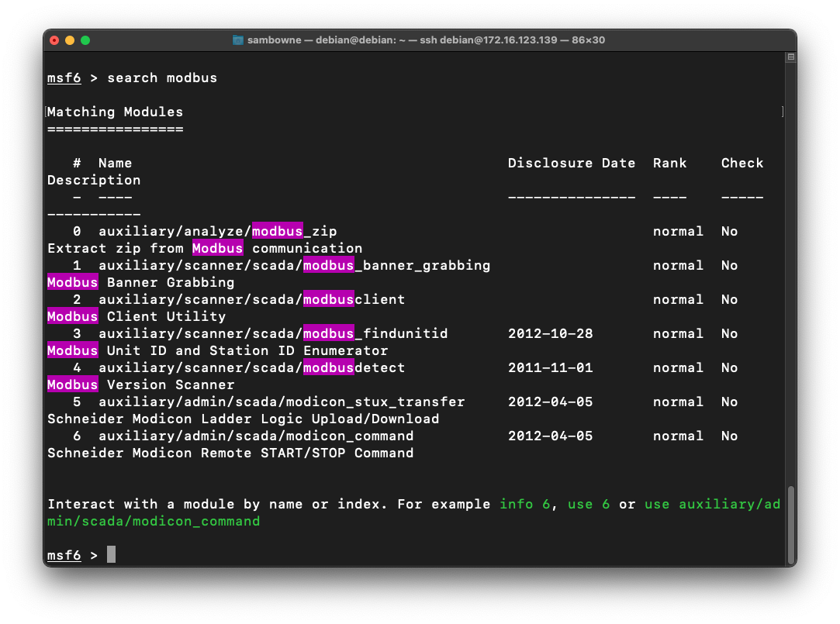
Task: Click the green 'info 6' example text
Action: coord(524,504)
